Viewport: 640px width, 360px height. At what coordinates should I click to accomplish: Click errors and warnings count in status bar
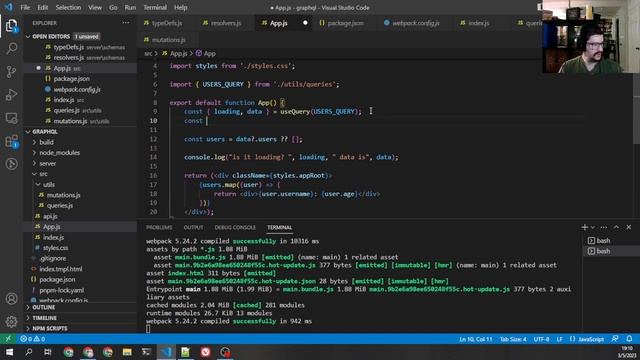33,339
